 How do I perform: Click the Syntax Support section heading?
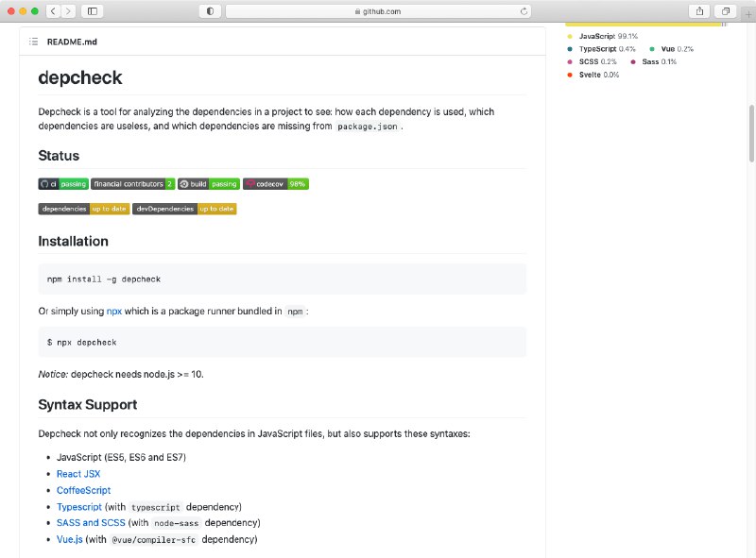coord(88,405)
